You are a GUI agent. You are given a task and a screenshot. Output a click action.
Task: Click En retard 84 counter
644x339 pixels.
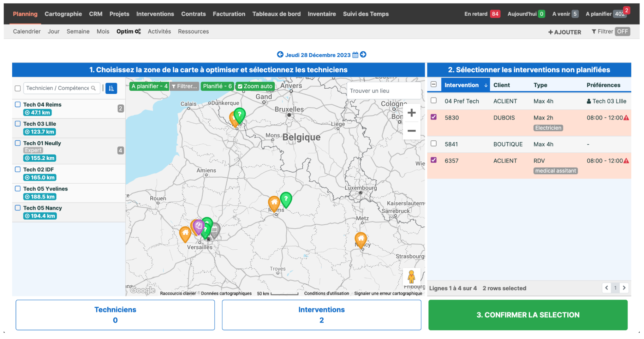pyautogui.click(x=482, y=14)
